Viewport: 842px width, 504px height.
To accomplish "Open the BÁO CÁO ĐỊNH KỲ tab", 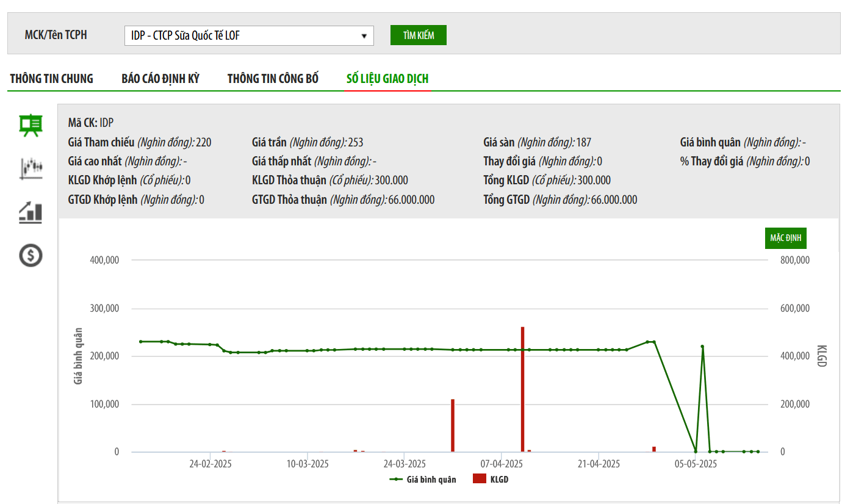I will click(160, 79).
